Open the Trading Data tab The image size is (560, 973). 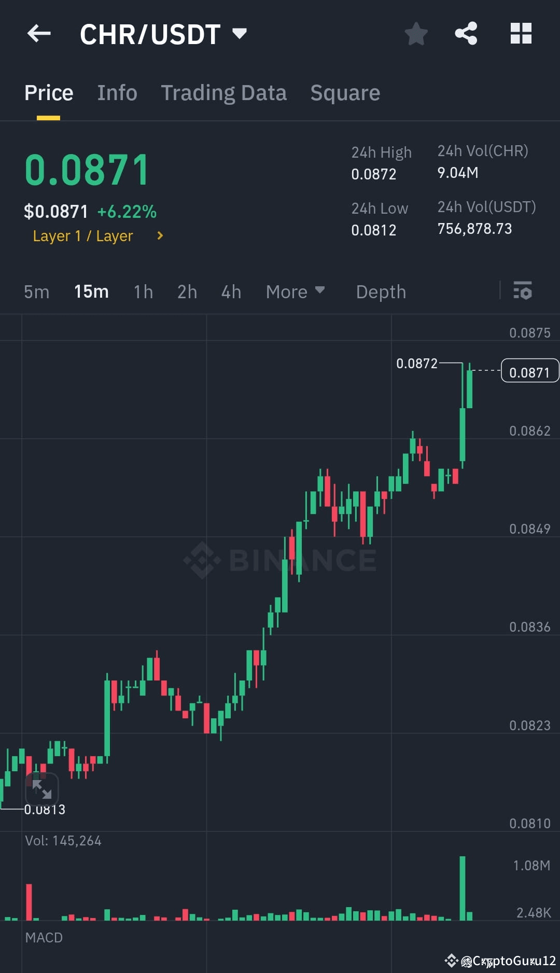pyautogui.click(x=224, y=92)
